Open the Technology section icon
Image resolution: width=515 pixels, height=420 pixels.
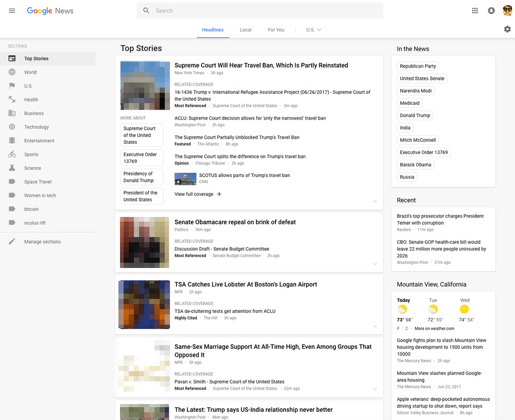click(12, 127)
